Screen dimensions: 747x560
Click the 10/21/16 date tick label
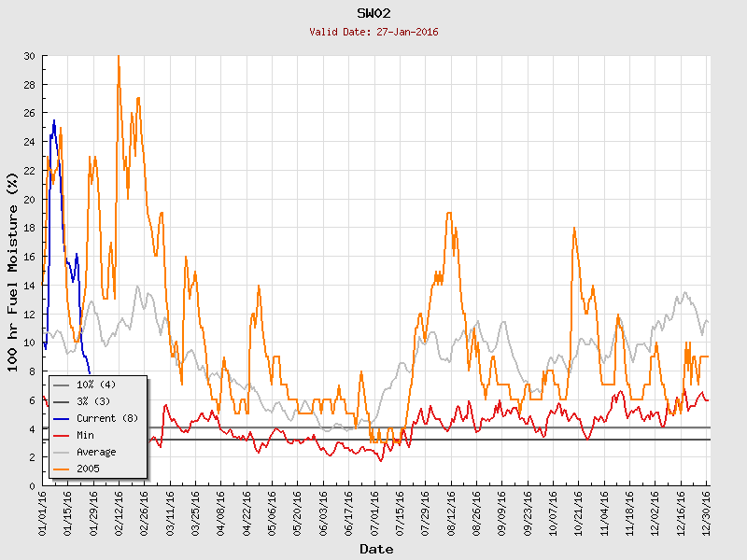[579, 511]
